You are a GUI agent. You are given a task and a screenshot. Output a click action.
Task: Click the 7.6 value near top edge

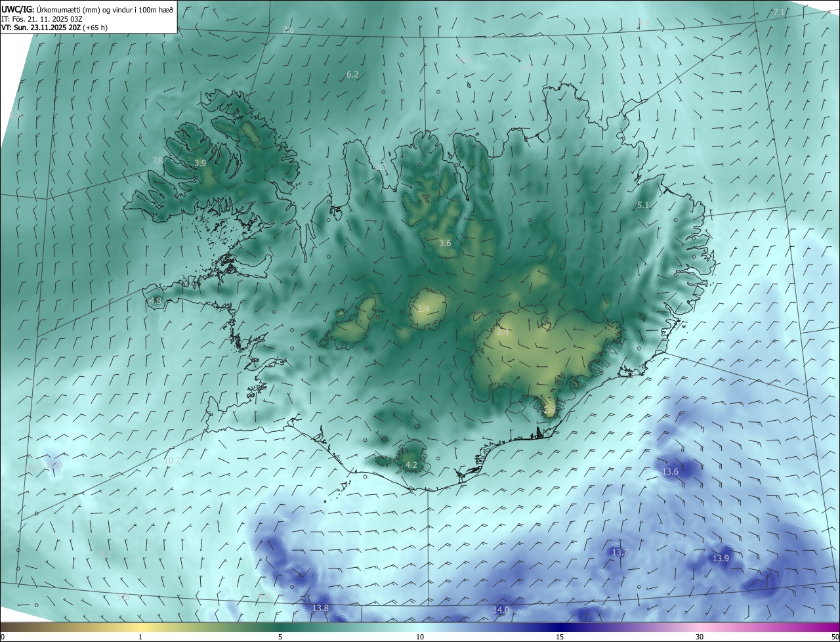(288, 30)
